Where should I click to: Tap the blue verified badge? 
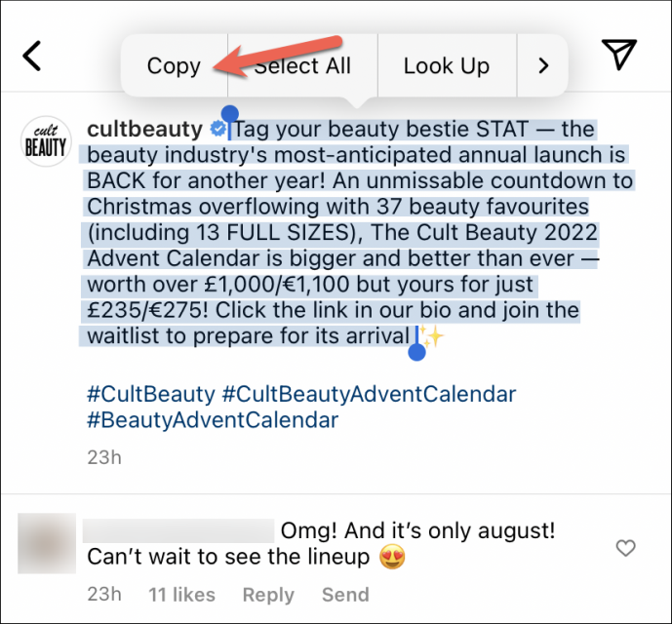(219, 130)
